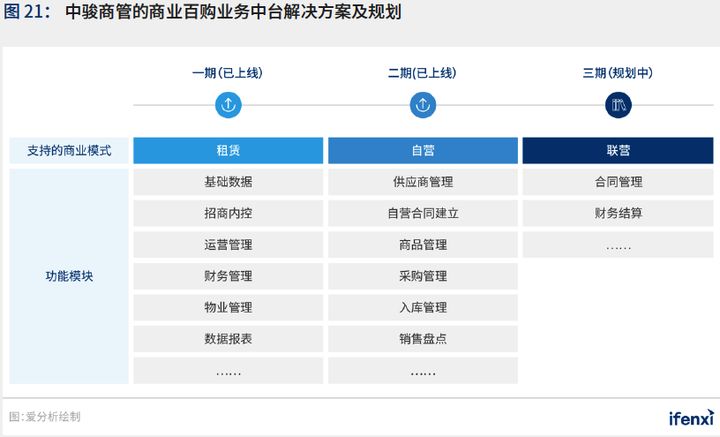Select the dark blue 联营 header
Viewport: 720px width, 437px height.
click(x=618, y=151)
